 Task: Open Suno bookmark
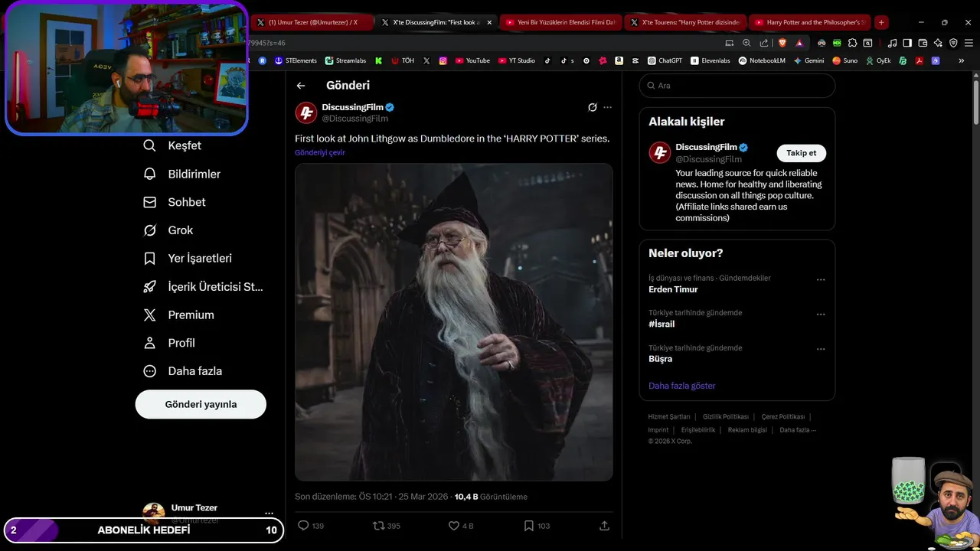tap(845, 60)
